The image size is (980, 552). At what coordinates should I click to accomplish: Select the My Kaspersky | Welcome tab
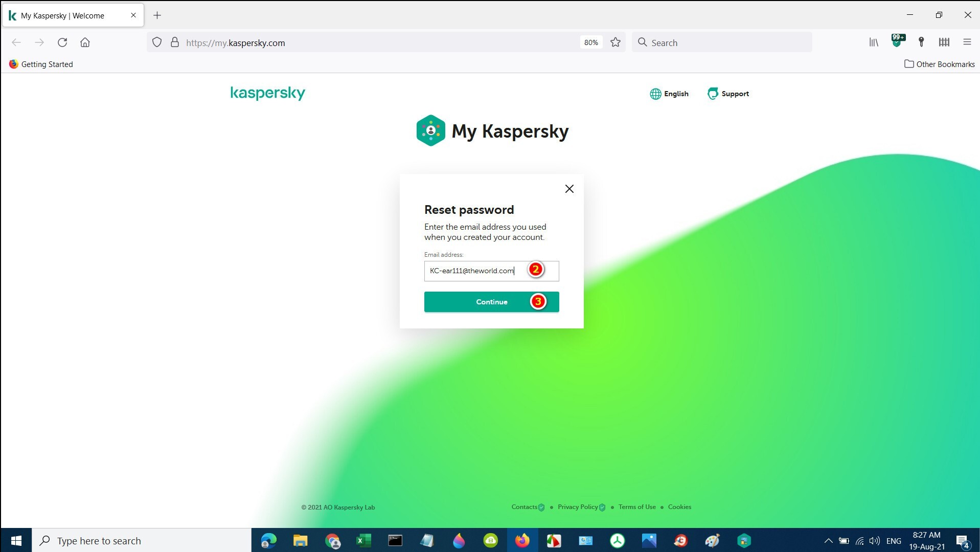pos(73,15)
